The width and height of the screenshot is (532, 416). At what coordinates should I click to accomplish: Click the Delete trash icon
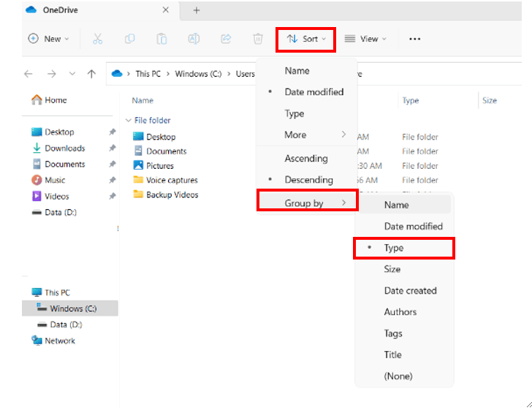(x=258, y=39)
